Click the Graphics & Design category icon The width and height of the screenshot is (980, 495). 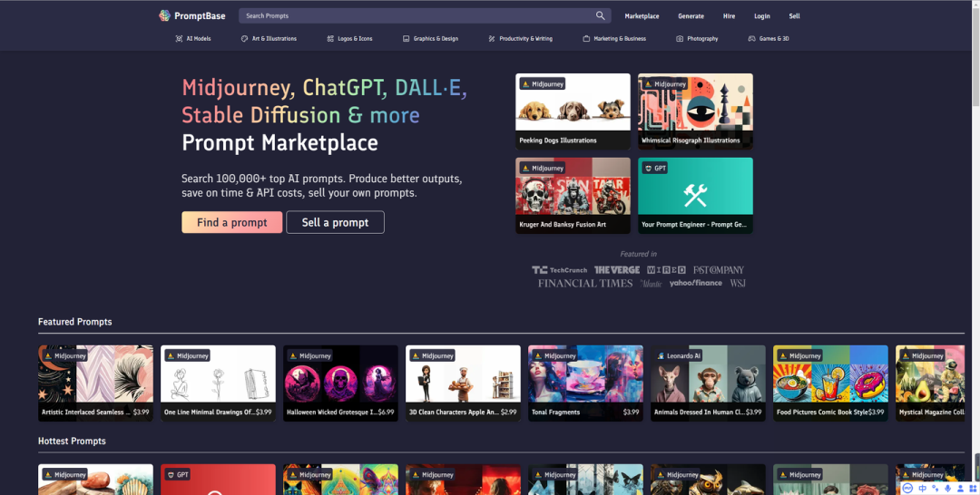click(x=407, y=39)
